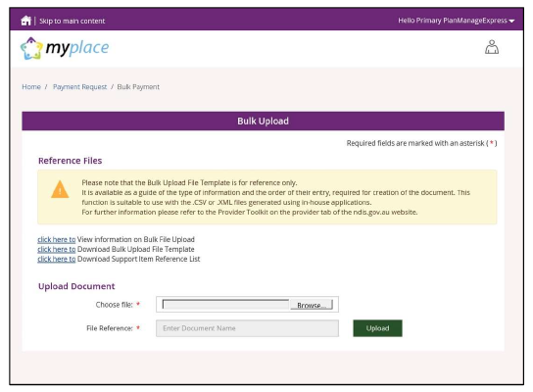The image size is (533, 392).
Task: Follow the Skip to main content link
Action: click(73, 22)
